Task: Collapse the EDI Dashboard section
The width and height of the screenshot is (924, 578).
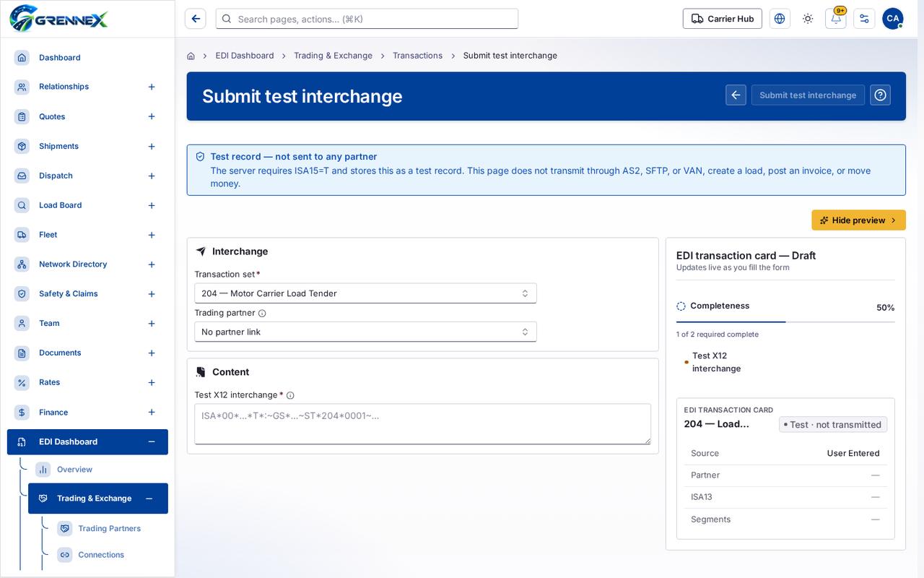Action: [152, 442]
